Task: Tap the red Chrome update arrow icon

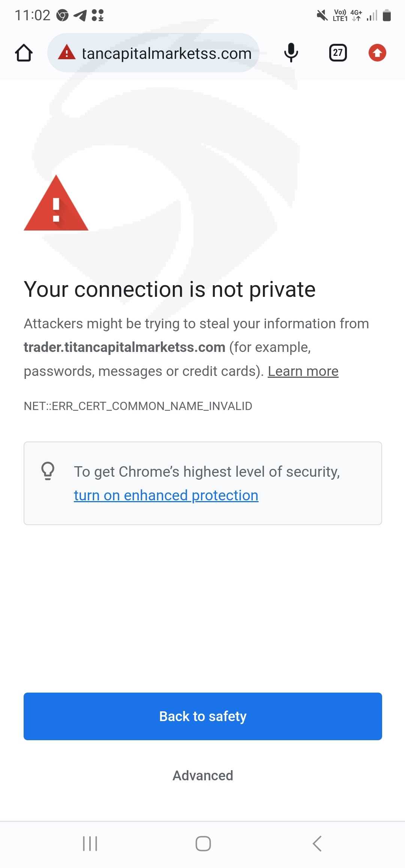Action: [x=377, y=53]
